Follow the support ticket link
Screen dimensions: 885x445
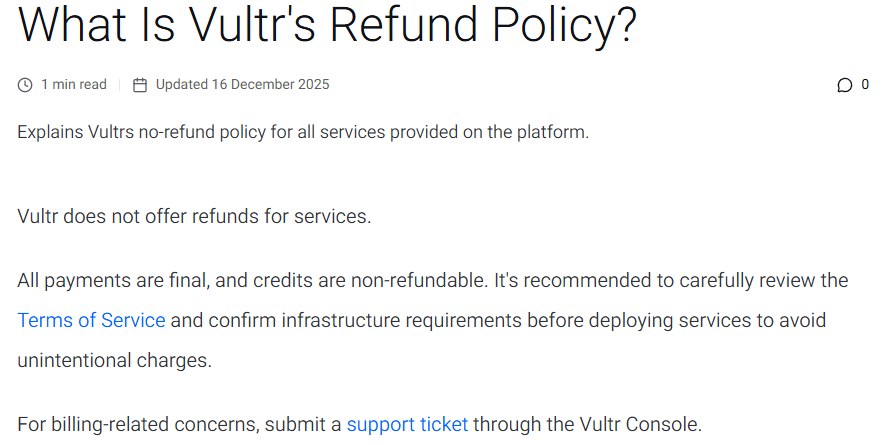[x=407, y=424]
